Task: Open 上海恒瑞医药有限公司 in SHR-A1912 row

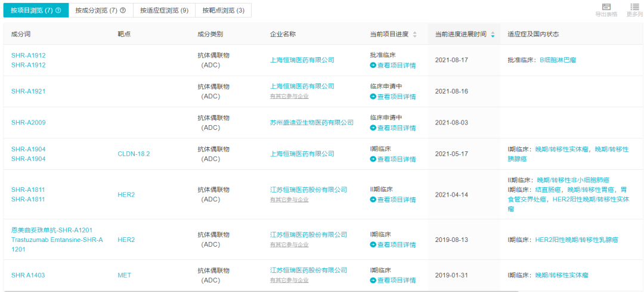Action: coord(302,60)
